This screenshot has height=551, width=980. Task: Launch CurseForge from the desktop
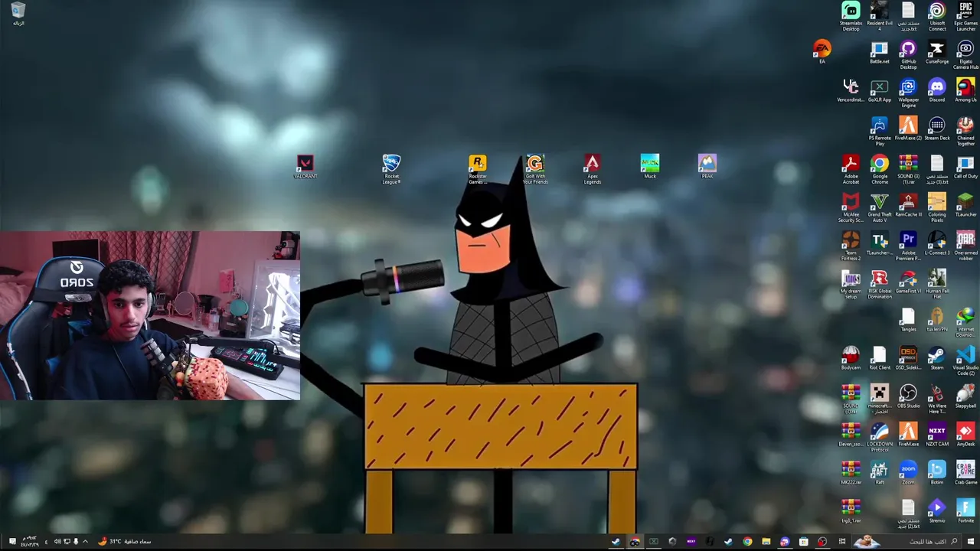tap(937, 52)
